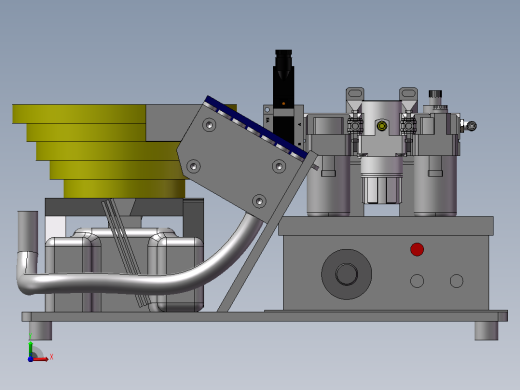Viewport: 520px width, 390px height.
Task: Pick the top-left screw on the inclined plate
Action: [x=209, y=125]
